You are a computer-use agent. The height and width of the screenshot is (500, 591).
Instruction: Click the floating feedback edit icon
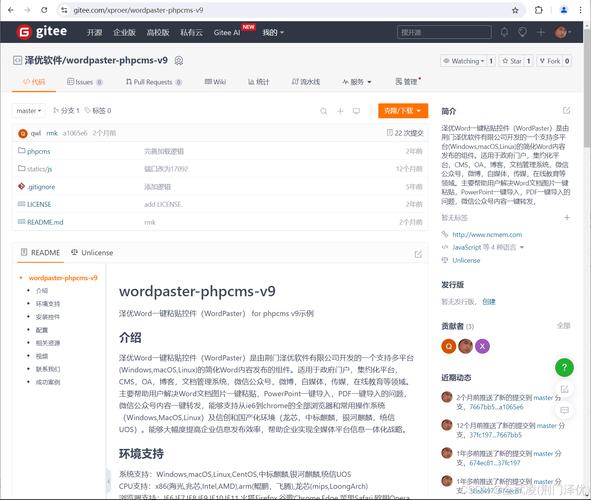pos(564,389)
